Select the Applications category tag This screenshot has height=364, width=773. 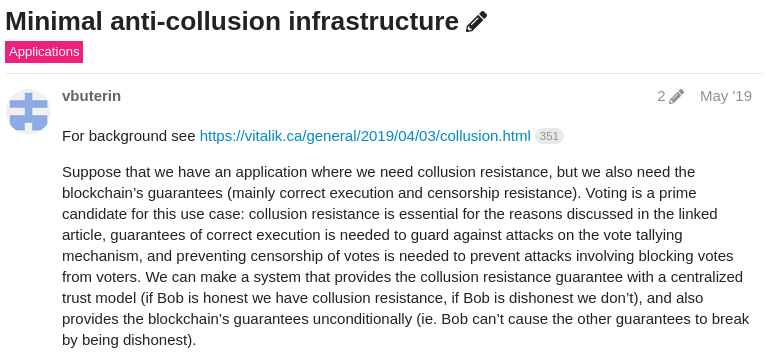pos(44,52)
